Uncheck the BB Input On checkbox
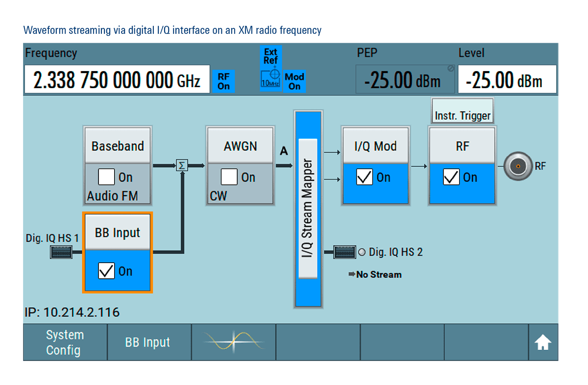The width and height of the screenshot is (588, 385). [x=107, y=271]
